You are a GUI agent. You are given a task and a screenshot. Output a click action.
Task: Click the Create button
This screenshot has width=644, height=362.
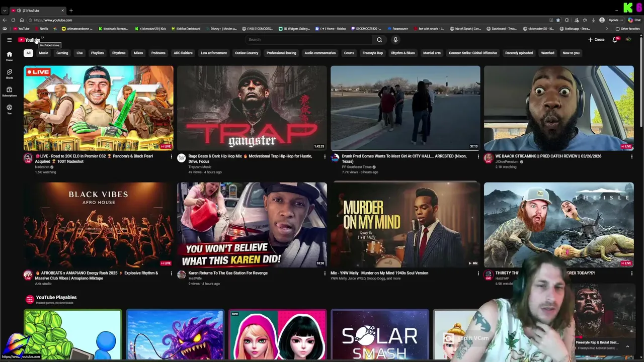pos(596,40)
